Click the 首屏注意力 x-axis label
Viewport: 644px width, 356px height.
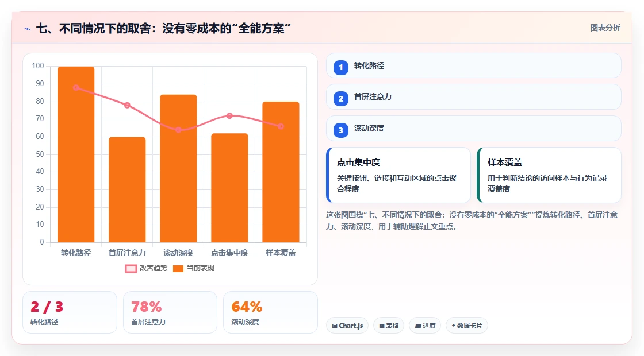click(x=127, y=253)
